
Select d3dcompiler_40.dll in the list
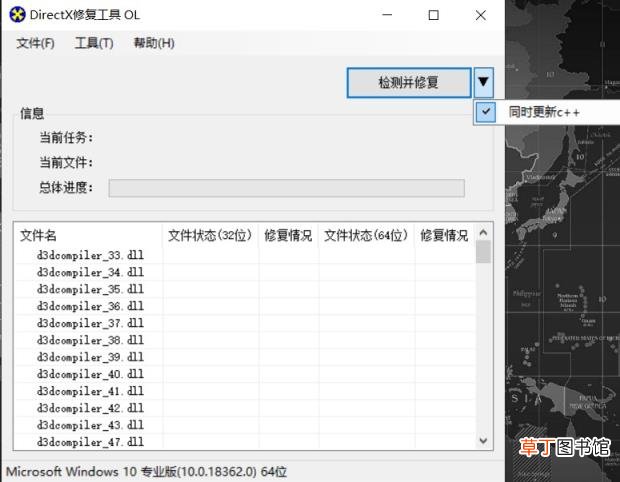[x=90, y=374]
